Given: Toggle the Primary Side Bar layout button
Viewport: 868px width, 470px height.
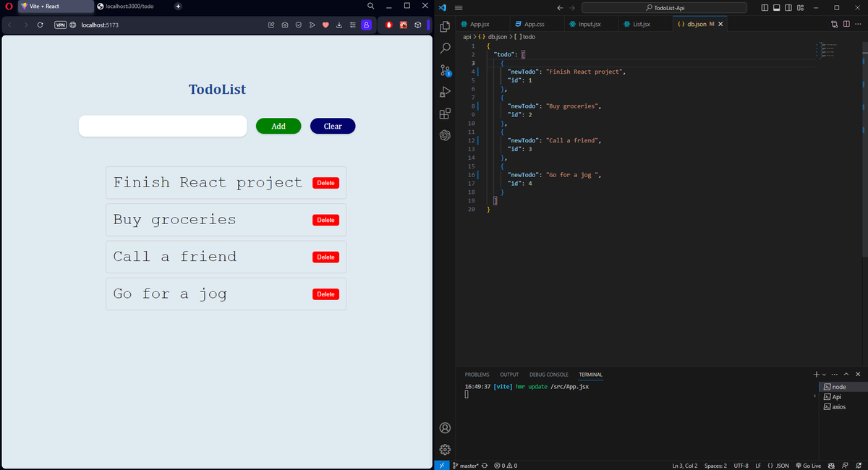Looking at the screenshot, I should (765, 7).
